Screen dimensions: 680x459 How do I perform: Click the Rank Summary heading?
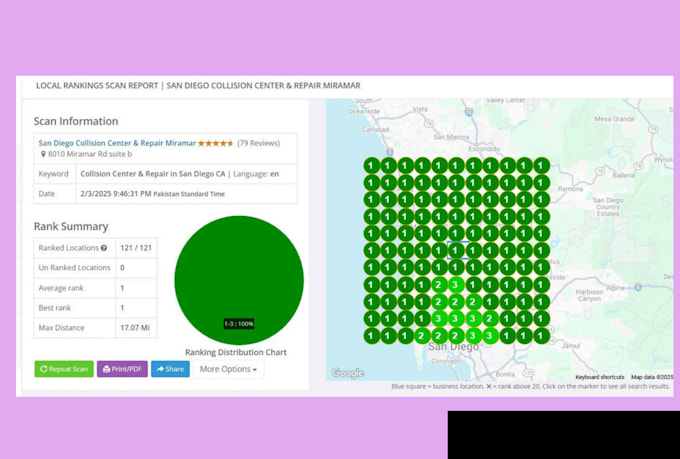71,226
